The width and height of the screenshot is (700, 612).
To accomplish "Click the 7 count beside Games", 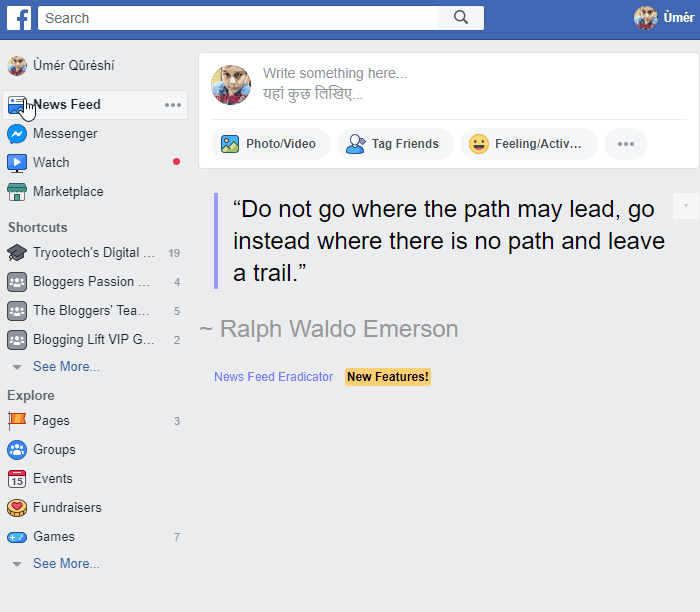I will point(177,537).
